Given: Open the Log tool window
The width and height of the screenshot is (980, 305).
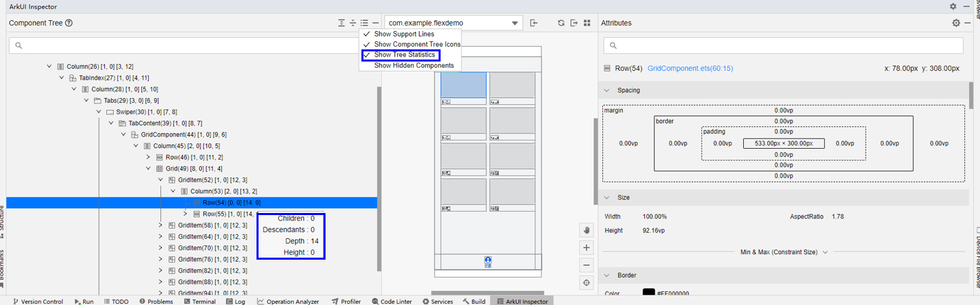Looking at the screenshot, I should (x=236, y=302).
